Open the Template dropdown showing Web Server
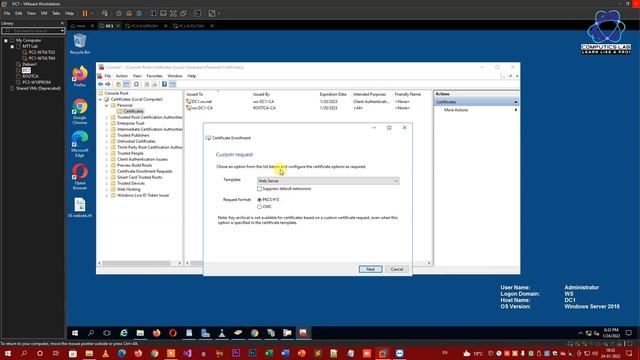640x360 pixels. point(328,180)
